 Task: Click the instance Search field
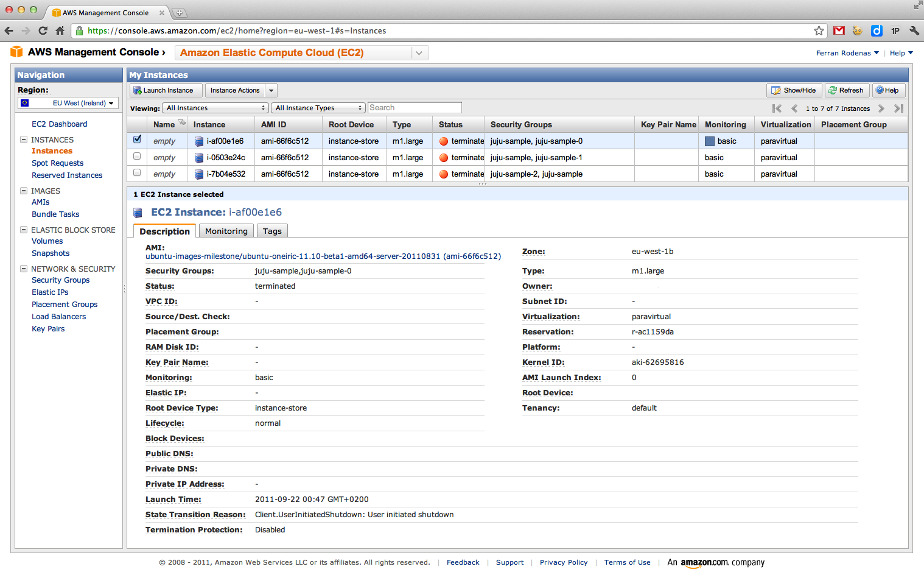click(415, 108)
